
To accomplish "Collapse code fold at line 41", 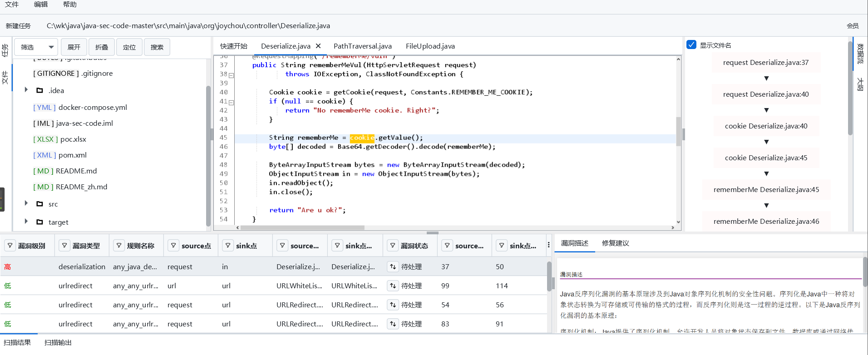I will (x=232, y=103).
